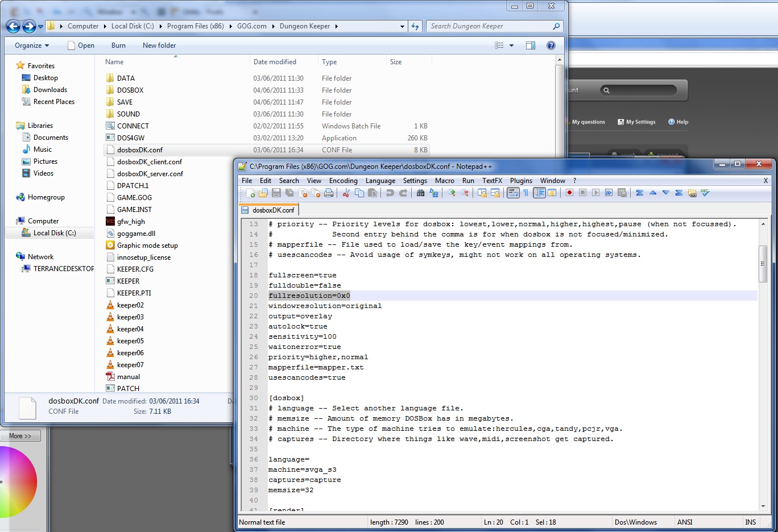Viewport: 778px width, 532px height.
Task: Open the Plugins menu
Action: coord(521,181)
